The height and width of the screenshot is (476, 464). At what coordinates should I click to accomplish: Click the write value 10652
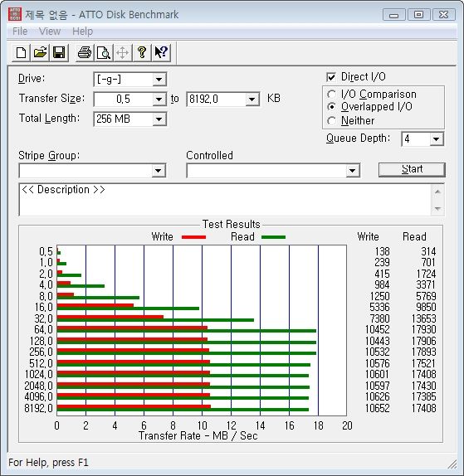[377, 408]
